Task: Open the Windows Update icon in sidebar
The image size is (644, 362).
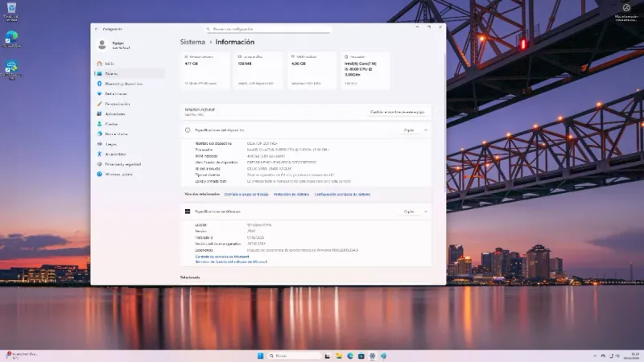Action: pos(99,174)
